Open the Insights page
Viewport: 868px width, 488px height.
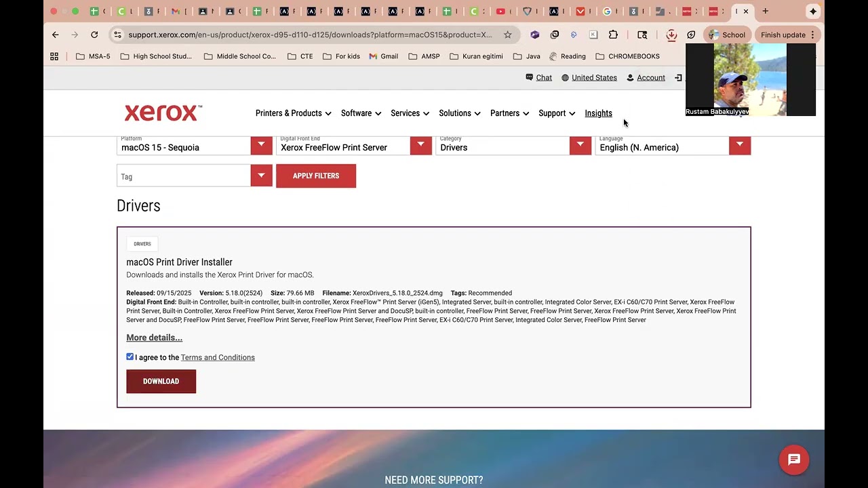tap(598, 113)
